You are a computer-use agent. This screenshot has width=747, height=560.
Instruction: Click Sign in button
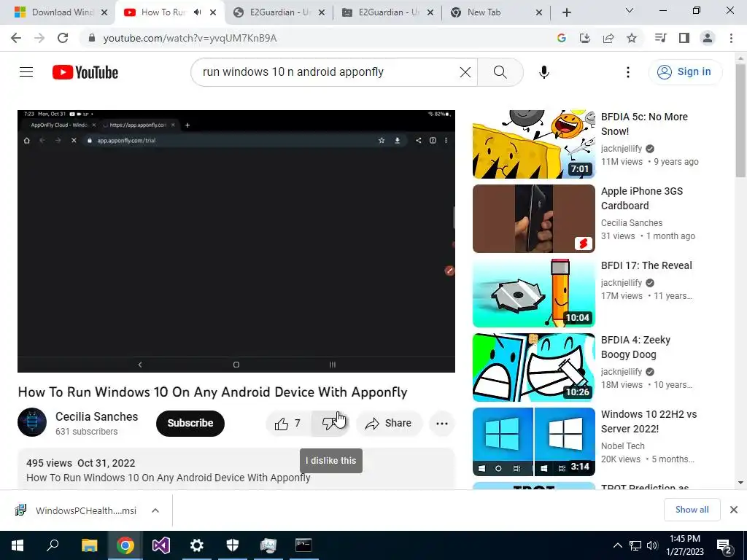pos(685,72)
